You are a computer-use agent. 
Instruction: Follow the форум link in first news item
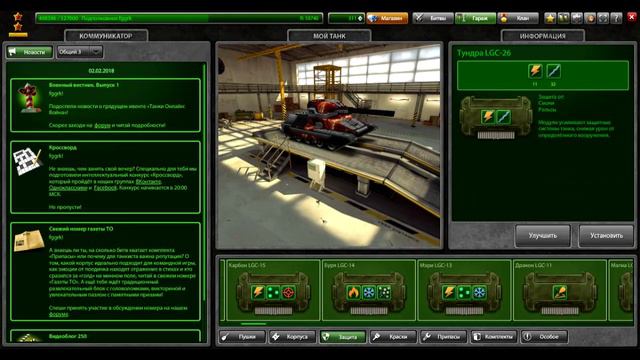click(x=102, y=125)
